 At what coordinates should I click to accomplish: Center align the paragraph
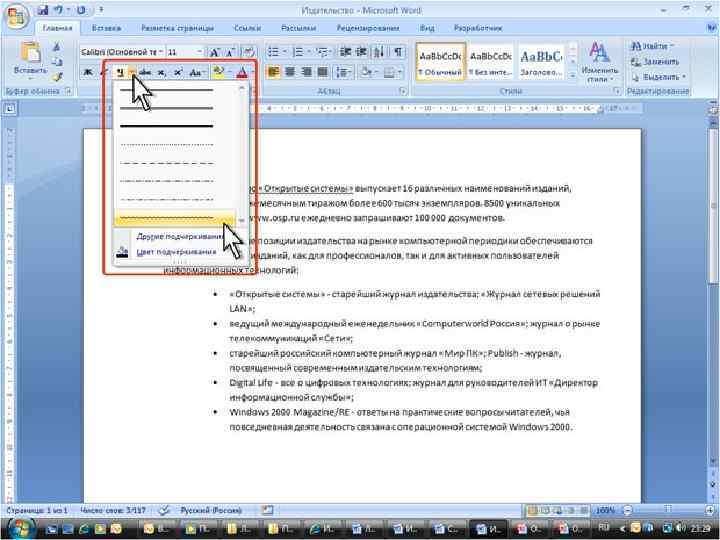(x=290, y=72)
